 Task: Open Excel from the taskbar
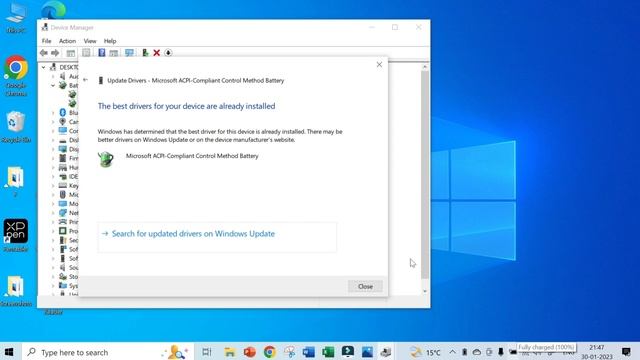click(x=328, y=351)
